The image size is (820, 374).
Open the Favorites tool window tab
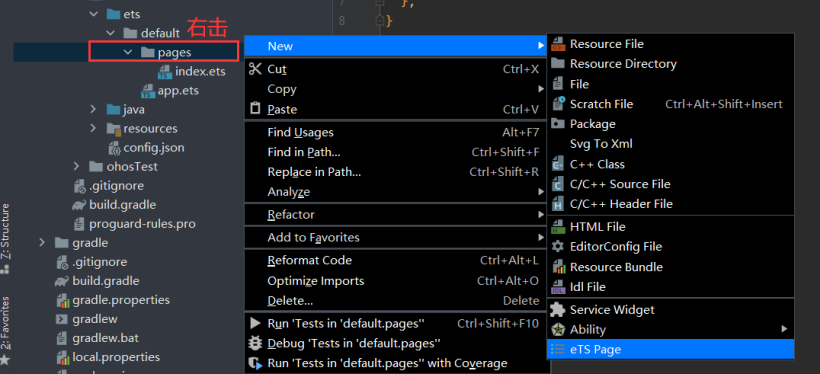5,330
